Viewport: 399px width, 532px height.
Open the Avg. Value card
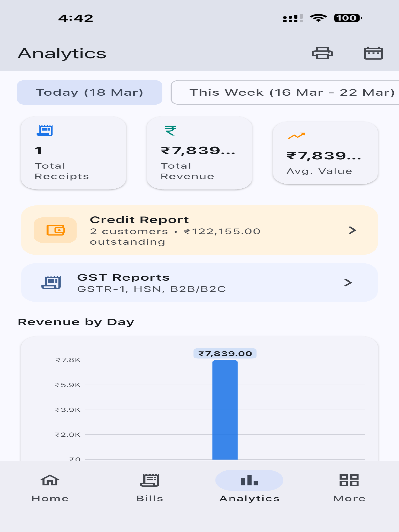click(325, 153)
